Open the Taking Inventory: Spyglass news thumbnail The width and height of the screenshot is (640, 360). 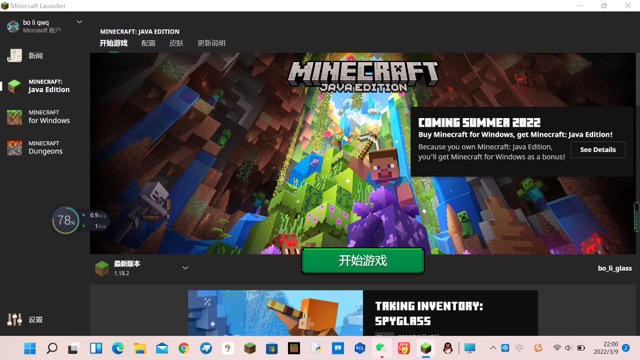tap(275, 313)
